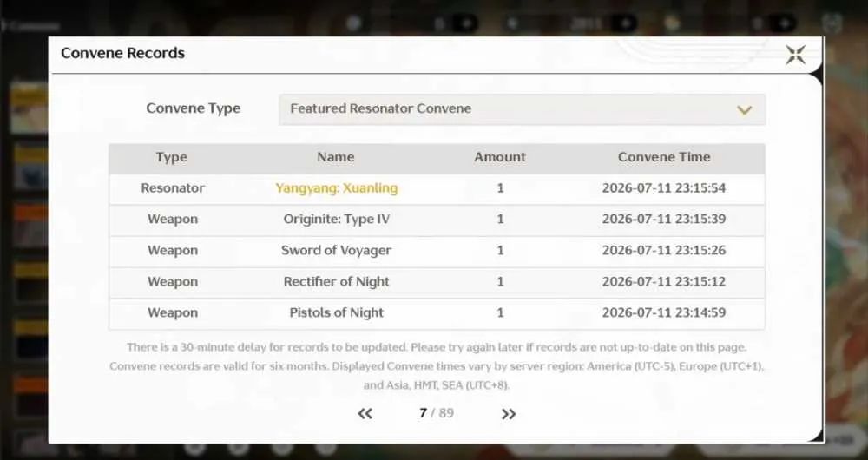The image size is (868, 460).
Task: Click the Name column header
Action: coord(335,157)
